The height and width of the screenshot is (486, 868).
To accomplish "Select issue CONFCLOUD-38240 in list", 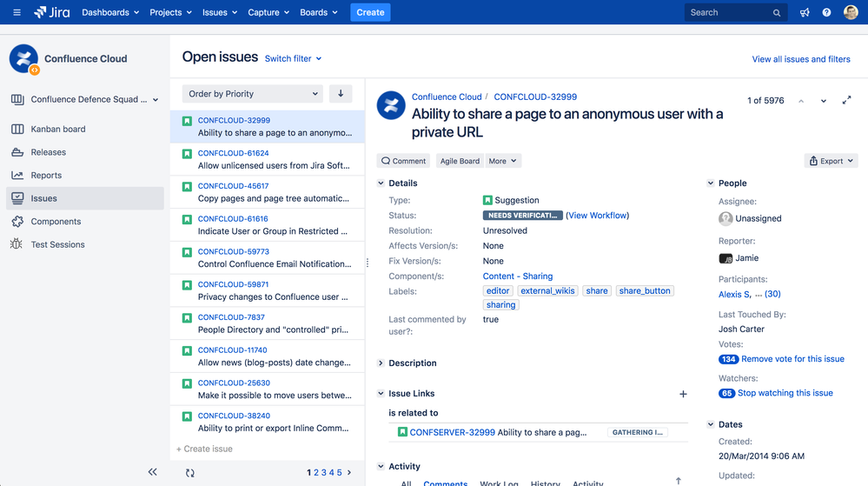I will point(268,423).
